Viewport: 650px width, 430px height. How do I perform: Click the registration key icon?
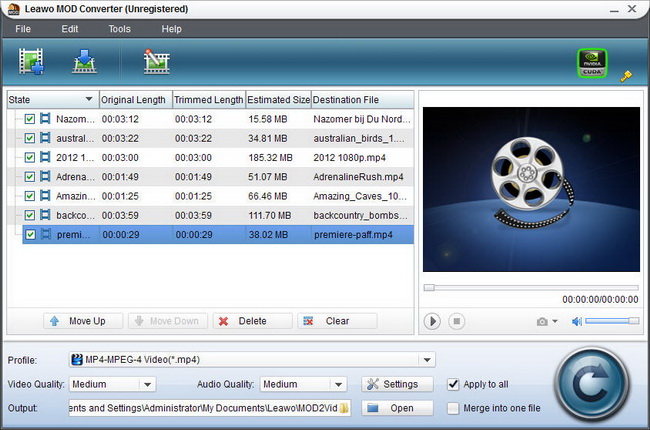click(x=626, y=76)
